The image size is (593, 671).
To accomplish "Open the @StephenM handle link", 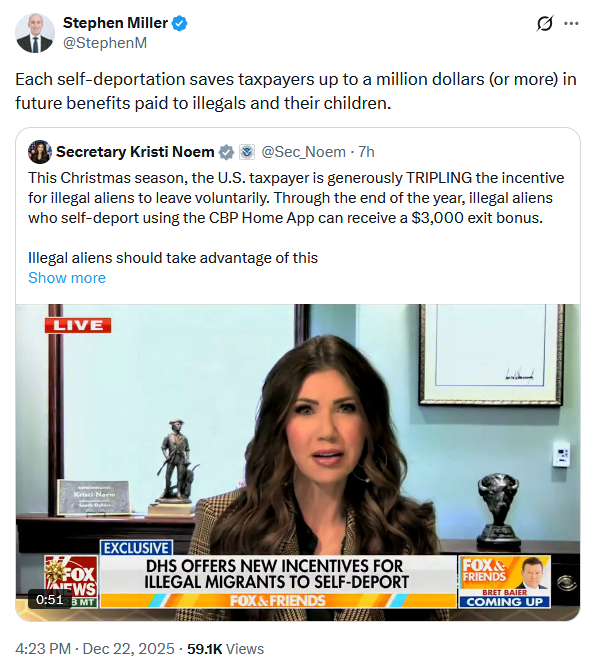I will [x=105, y=43].
